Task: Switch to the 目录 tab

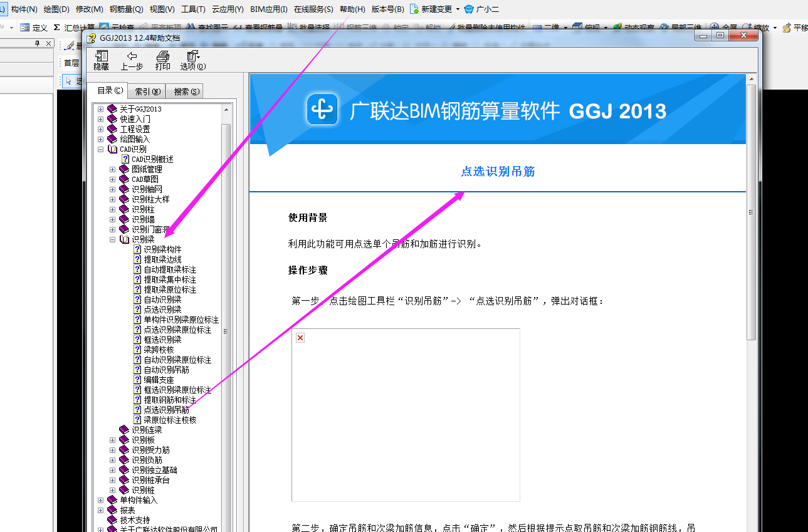Action: (108, 91)
